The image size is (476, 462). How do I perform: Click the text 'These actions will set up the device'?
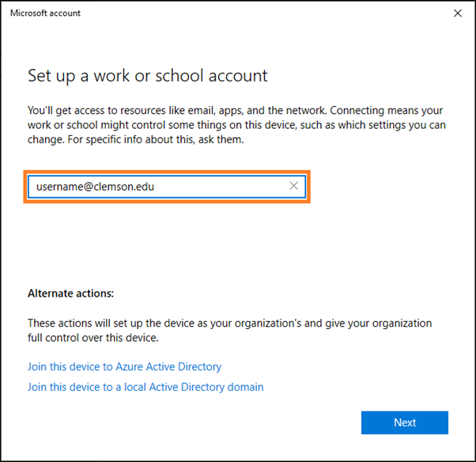[229, 330]
